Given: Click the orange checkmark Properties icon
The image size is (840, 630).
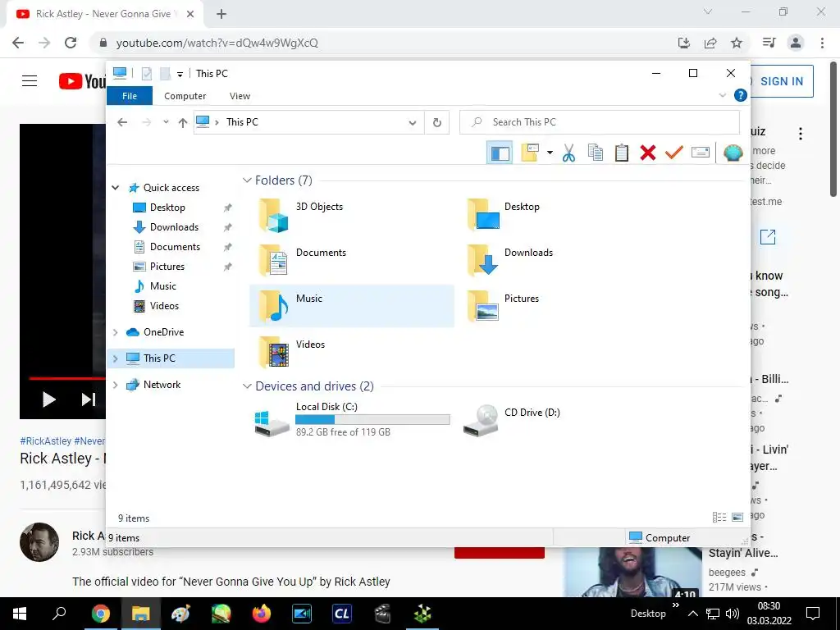Looking at the screenshot, I should 674,153.
